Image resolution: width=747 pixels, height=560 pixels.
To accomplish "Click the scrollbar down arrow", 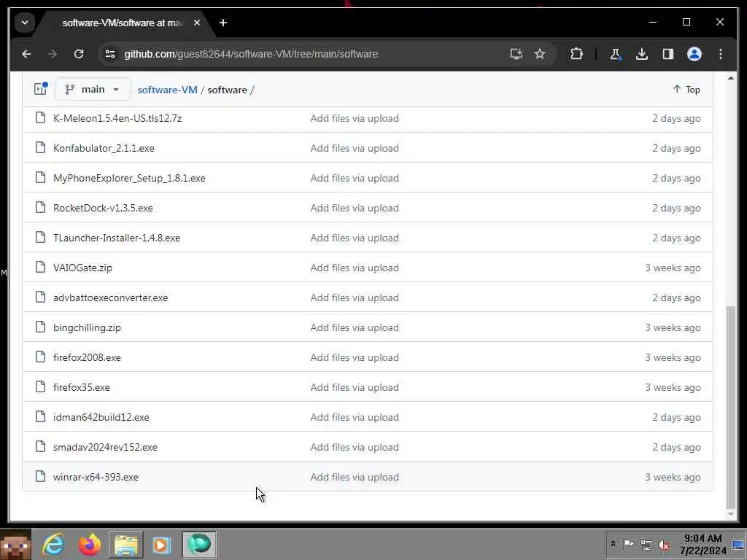I will [x=731, y=514].
